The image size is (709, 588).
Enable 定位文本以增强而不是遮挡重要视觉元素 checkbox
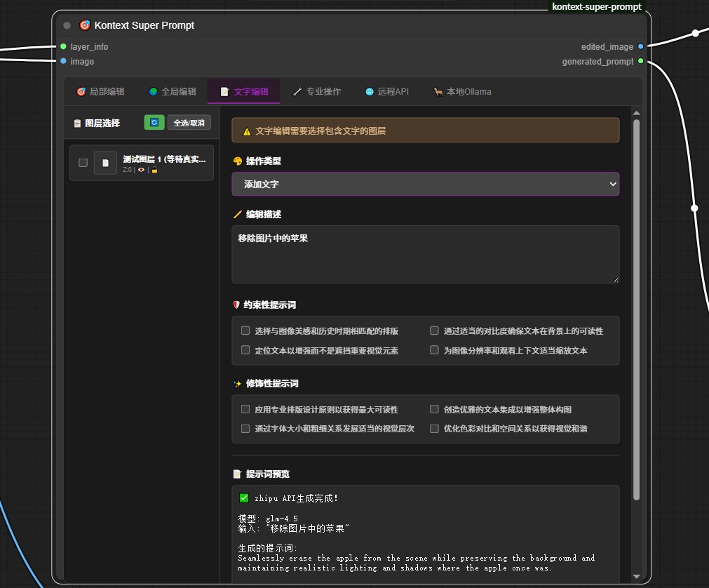tap(245, 350)
